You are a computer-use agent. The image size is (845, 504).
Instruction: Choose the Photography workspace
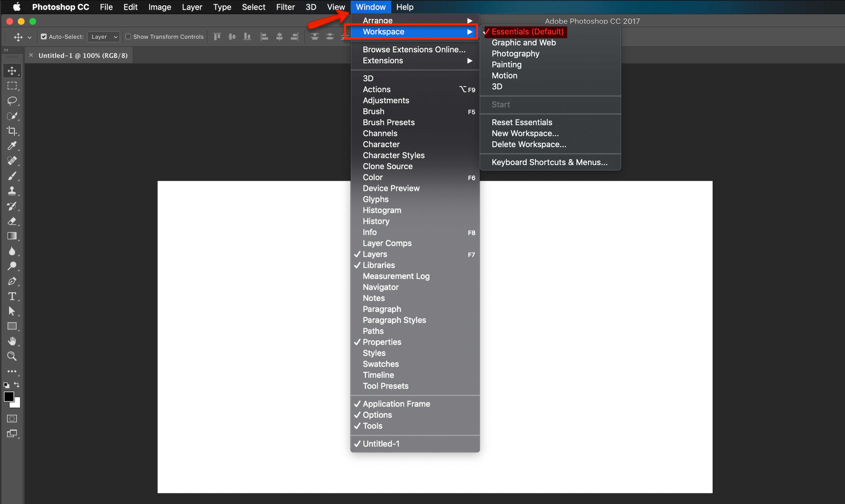515,54
